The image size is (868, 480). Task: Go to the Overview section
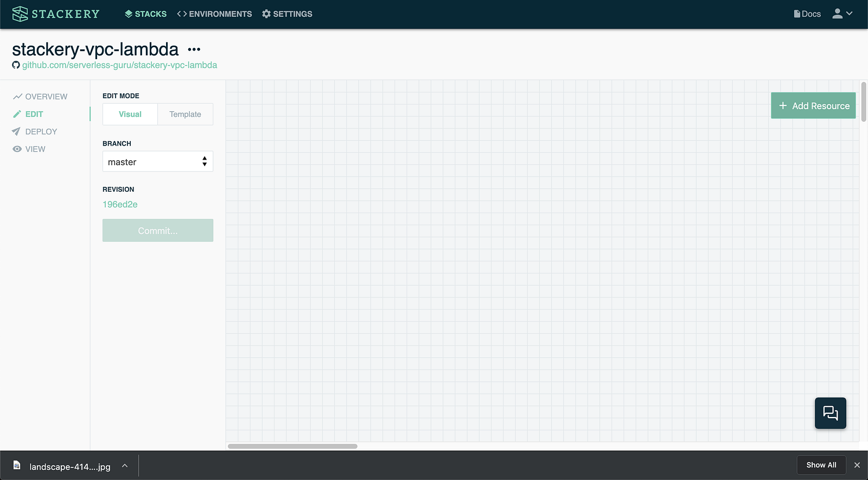coord(40,97)
